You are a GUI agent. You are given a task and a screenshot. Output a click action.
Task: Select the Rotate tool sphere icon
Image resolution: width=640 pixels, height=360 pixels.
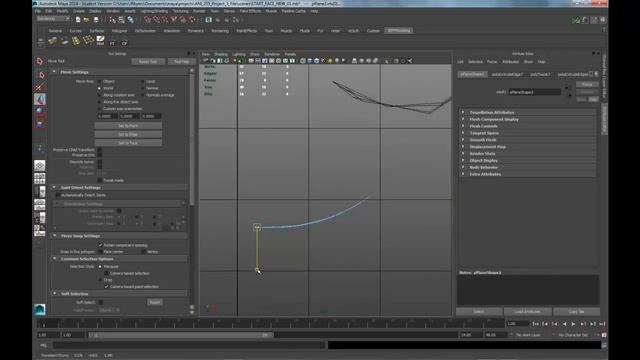40,111
